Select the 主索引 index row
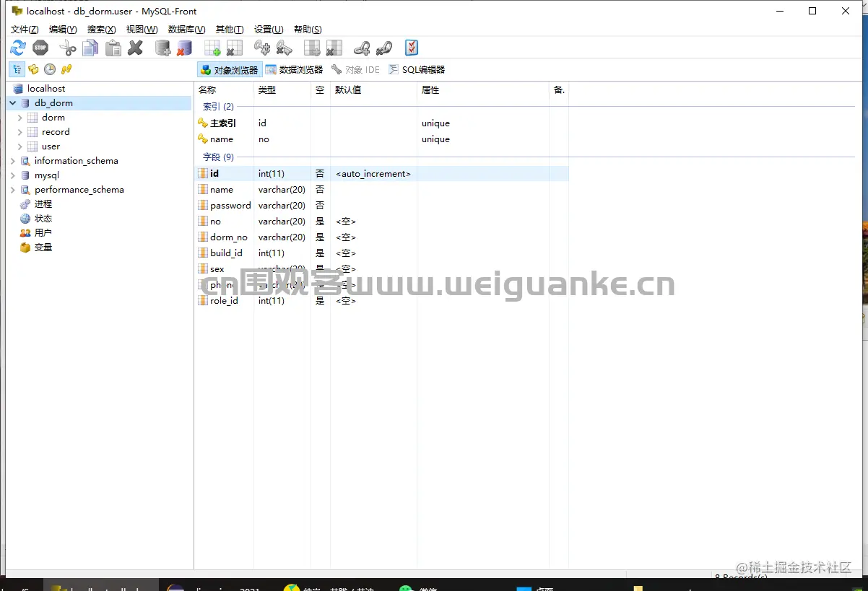Image resolution: width=868 pixels, height=591 pixels. 382,123
